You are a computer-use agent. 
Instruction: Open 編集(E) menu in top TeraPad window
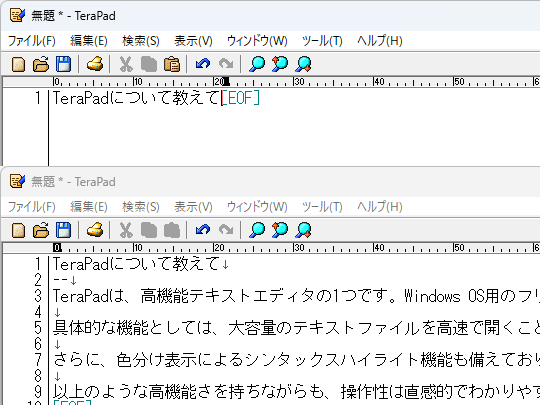(x=89, y=41)
